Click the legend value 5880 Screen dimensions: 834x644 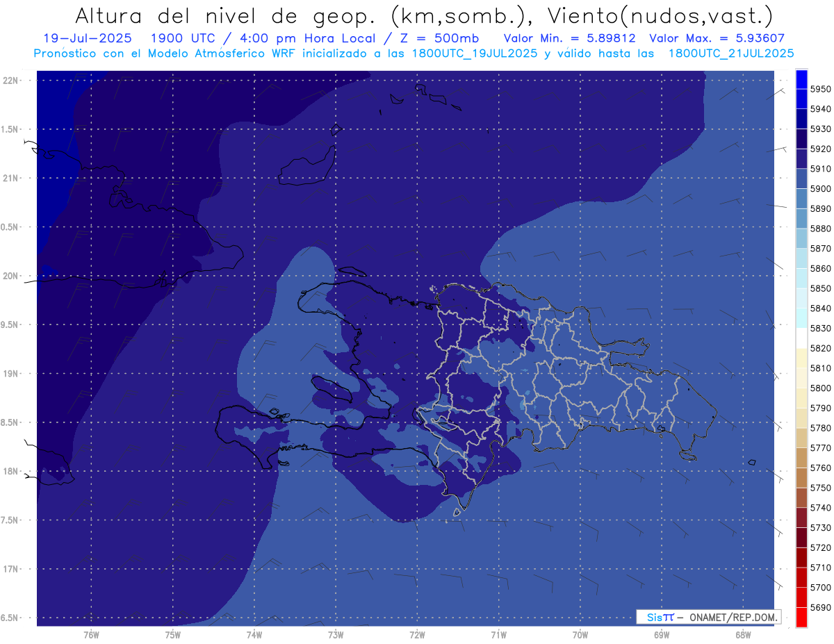(820, 229)
